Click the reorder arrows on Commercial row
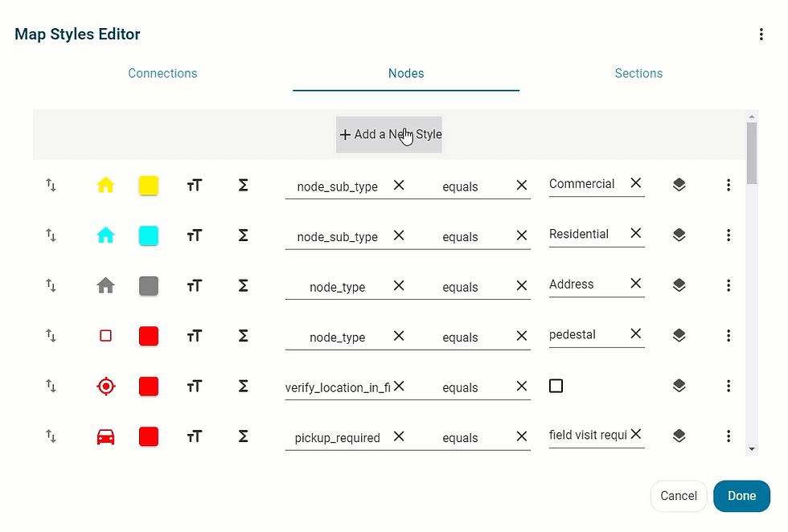The height and width of the screenshot is (532, 788). (x=51, y=185)
